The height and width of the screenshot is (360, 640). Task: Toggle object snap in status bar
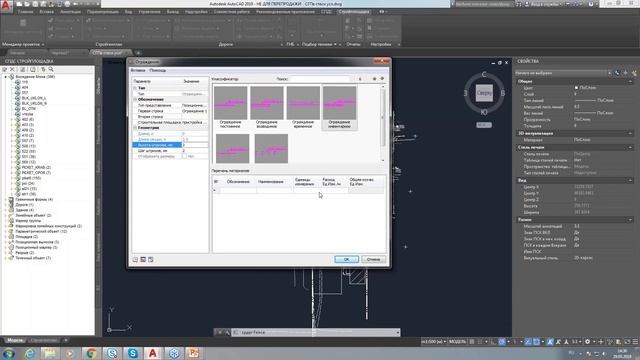click(x=536, y=342)
